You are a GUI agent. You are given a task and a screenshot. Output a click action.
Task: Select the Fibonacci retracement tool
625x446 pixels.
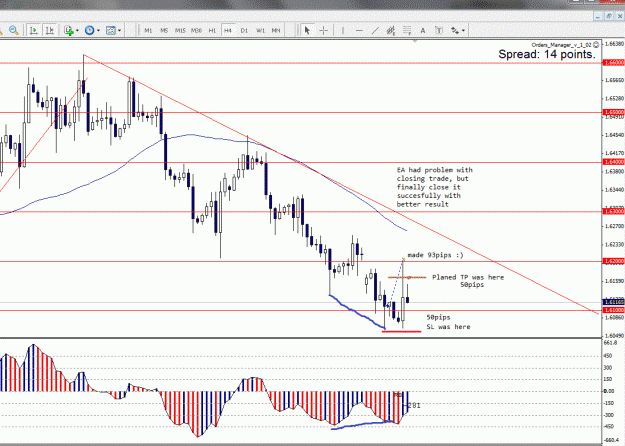click(x=407, y=30)
